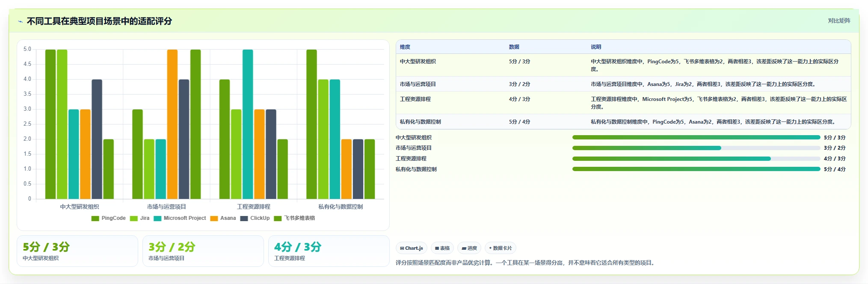Open the 5分 / 3分 中大型研发组织 stat card
Image resolution: width=868 pixels, height=284 pixels.
(77, 251)
